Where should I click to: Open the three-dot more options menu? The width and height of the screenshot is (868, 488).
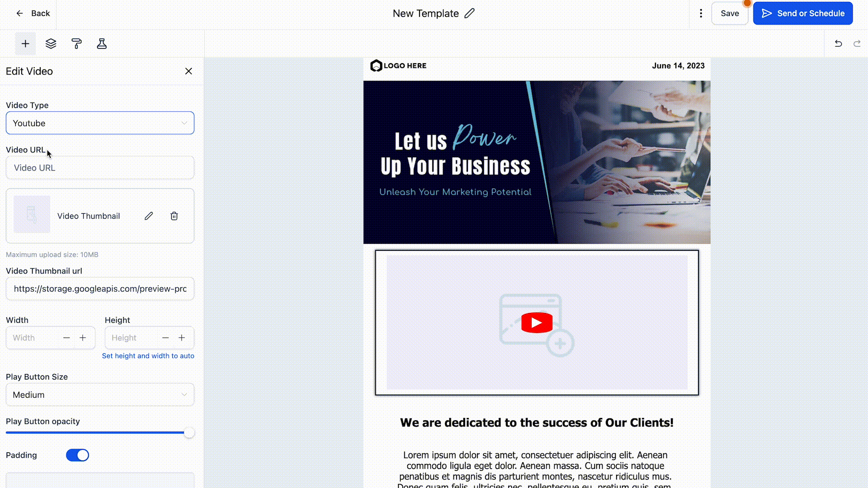[x=701, y=14]
